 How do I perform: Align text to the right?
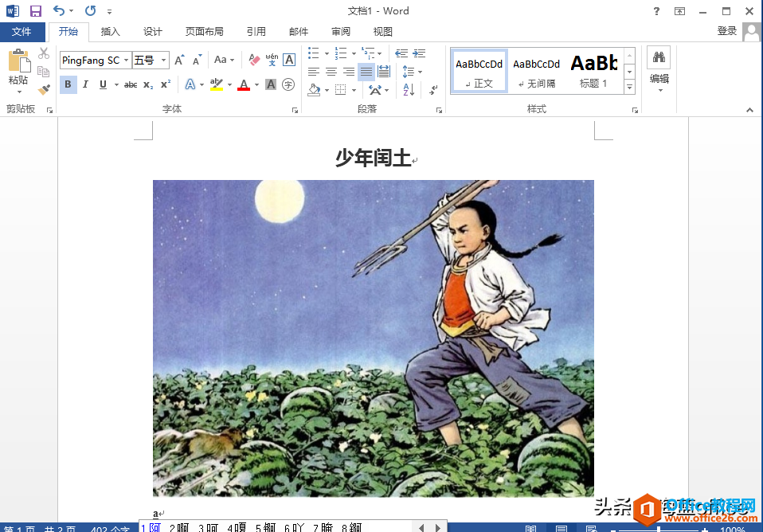[349, 72]
